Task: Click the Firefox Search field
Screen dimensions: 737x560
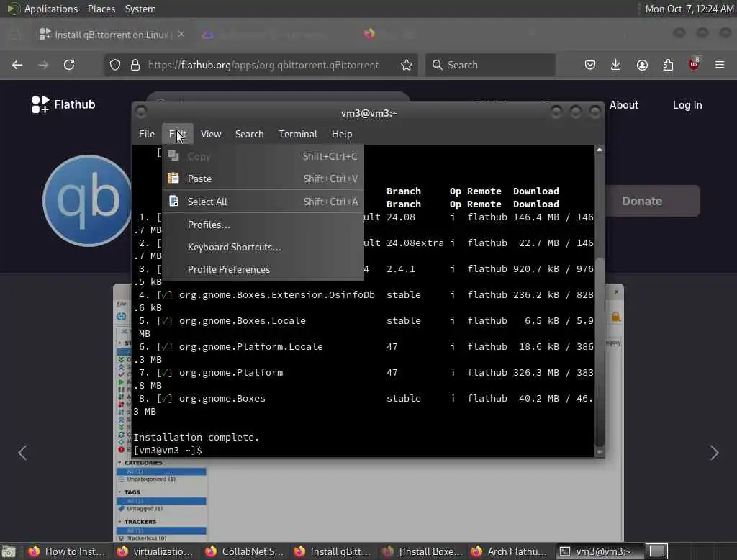Action: tap(490, 65)
